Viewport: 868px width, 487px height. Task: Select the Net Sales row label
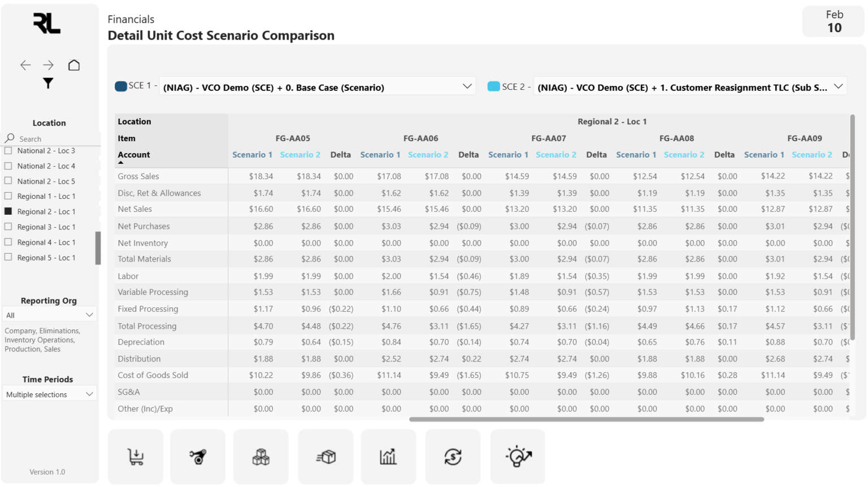135,209
